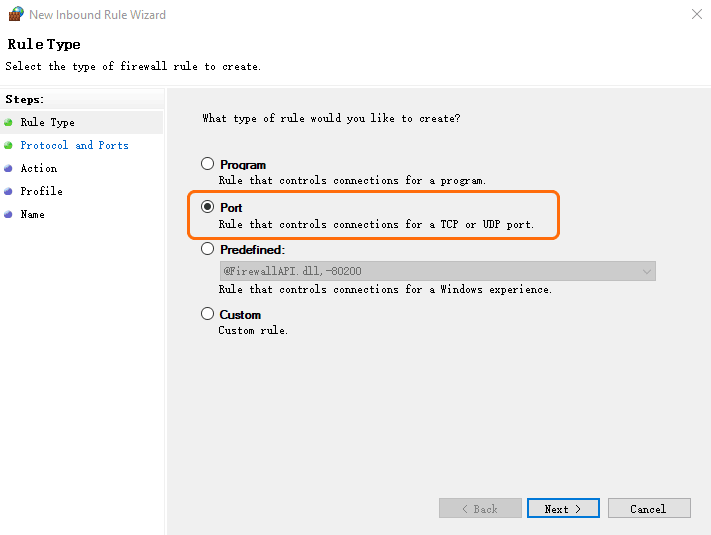This screenshot has width=711, height=535.
Task: Select the Name step in Steps list
Action: [32, 215]
